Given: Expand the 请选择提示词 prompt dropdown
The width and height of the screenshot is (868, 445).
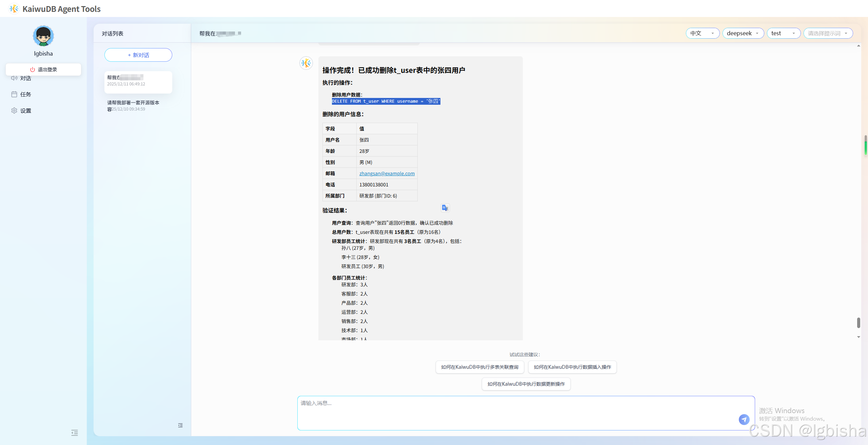Looking at the screenshot, I should pos(828,33).
